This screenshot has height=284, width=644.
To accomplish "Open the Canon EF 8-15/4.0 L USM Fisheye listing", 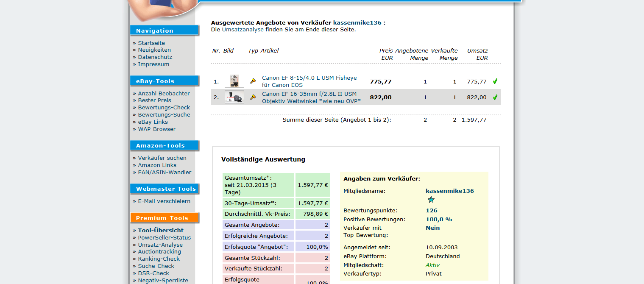I will 309,81.
